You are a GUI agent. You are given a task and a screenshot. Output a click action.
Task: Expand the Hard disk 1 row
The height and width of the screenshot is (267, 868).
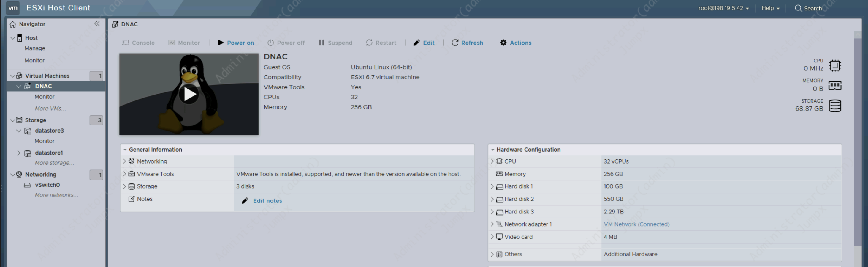click(492, 186)
